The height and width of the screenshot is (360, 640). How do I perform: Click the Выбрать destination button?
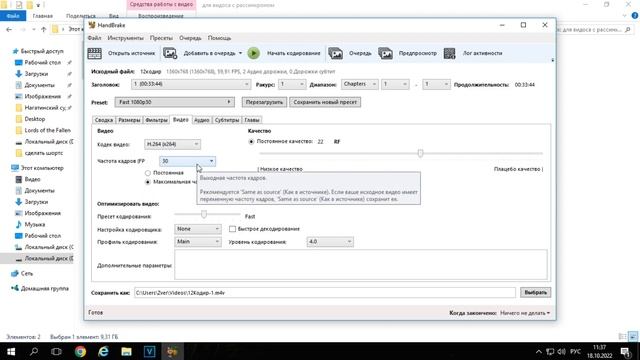pyautogui.click(x=536, y=293)
